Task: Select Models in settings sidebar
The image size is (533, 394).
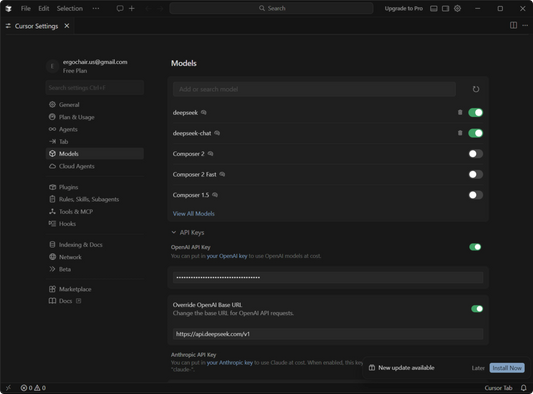Action: (x=94, y=154)
